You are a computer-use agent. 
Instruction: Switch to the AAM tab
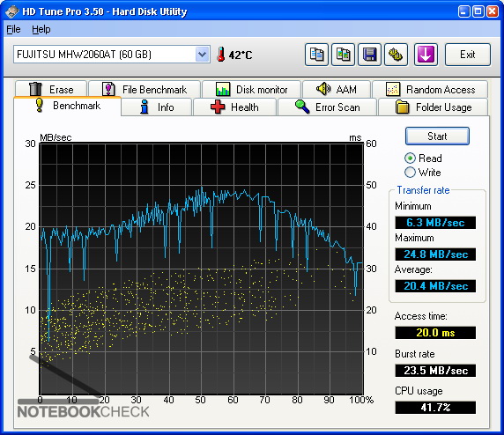tap(337, 89)
